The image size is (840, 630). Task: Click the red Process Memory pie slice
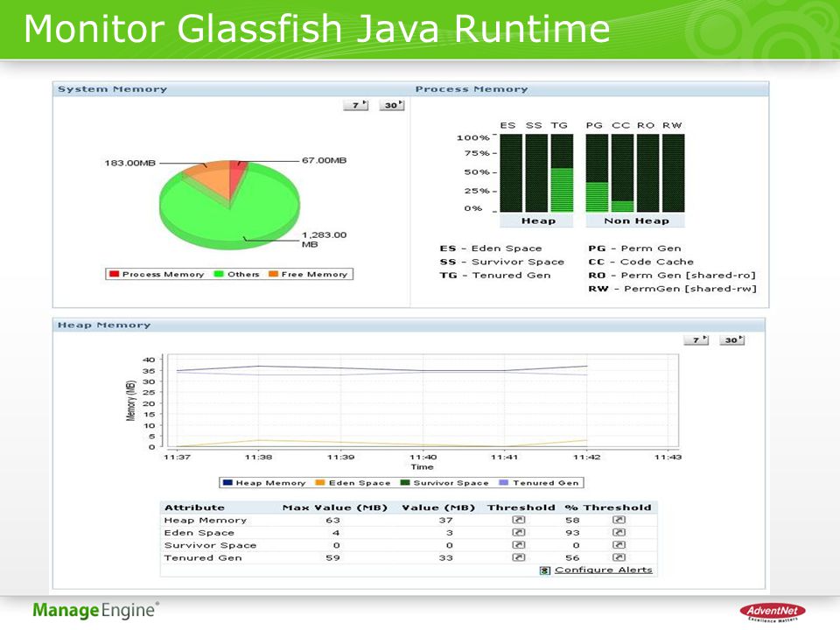click(236, 177)
